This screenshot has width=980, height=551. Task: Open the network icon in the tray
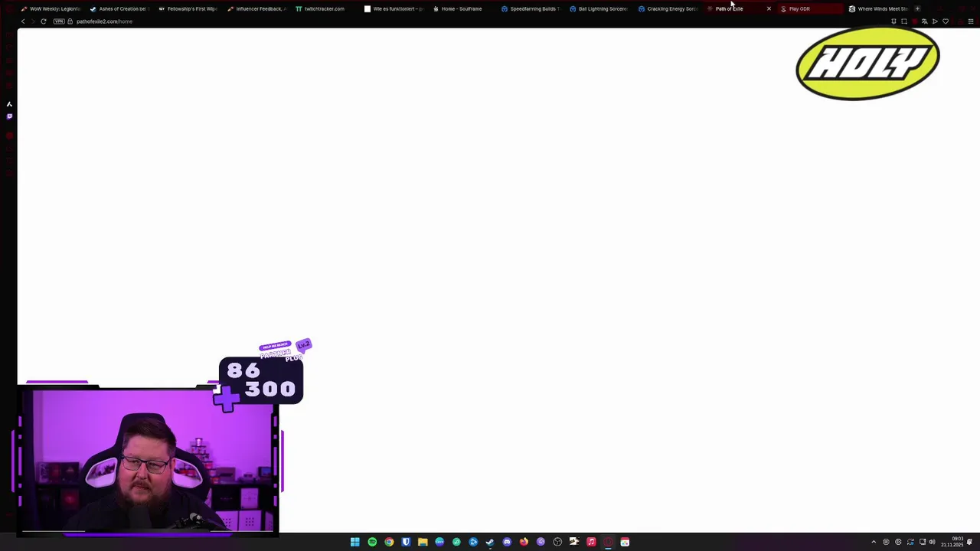click(x=923, y=542)
